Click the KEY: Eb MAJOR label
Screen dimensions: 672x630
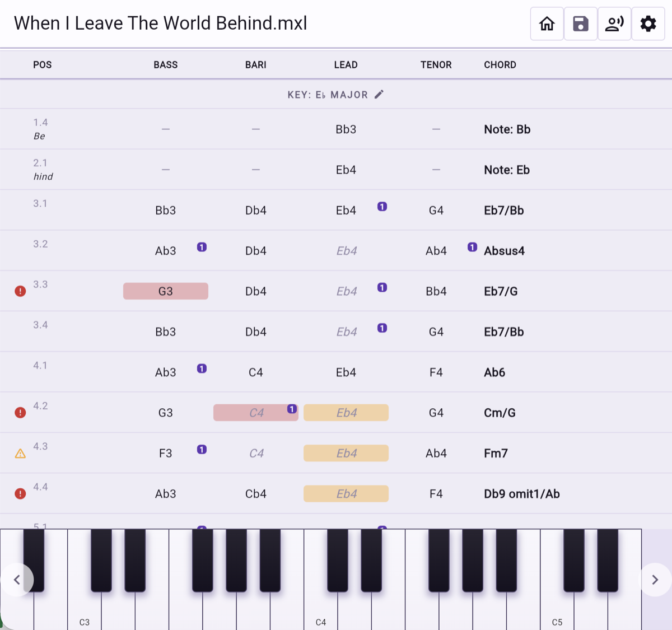[x=328, y=95]
